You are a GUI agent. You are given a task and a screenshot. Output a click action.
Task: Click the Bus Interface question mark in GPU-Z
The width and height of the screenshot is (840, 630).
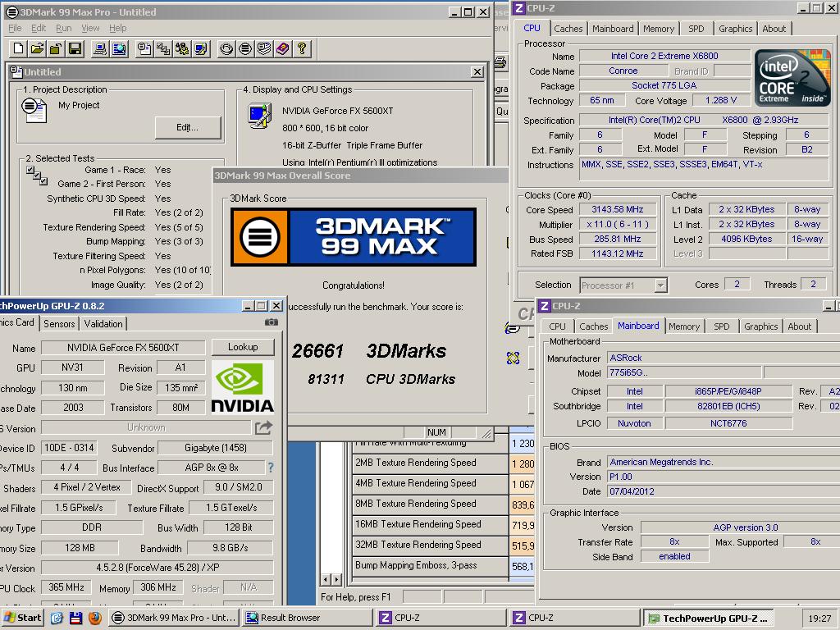point(271,468)
